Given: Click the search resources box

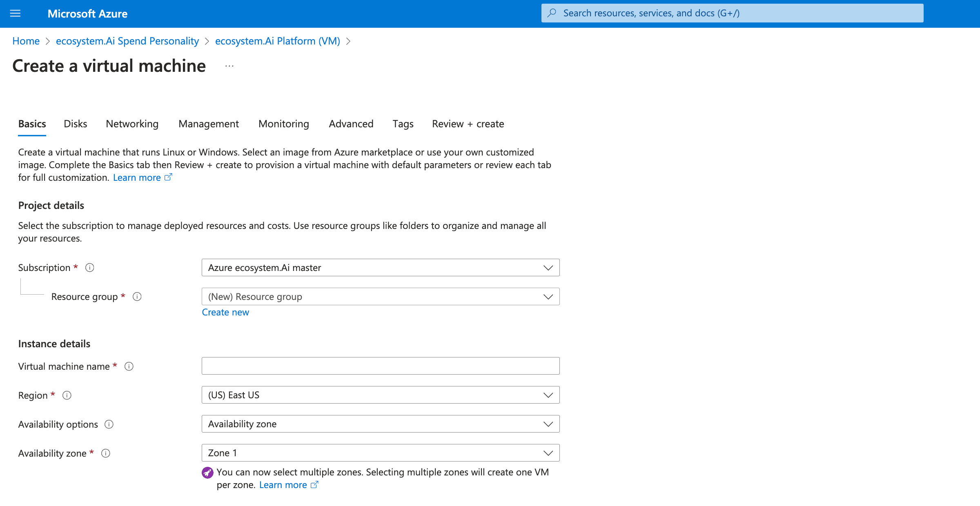Looking at the screenshot, I should [732, 13].
